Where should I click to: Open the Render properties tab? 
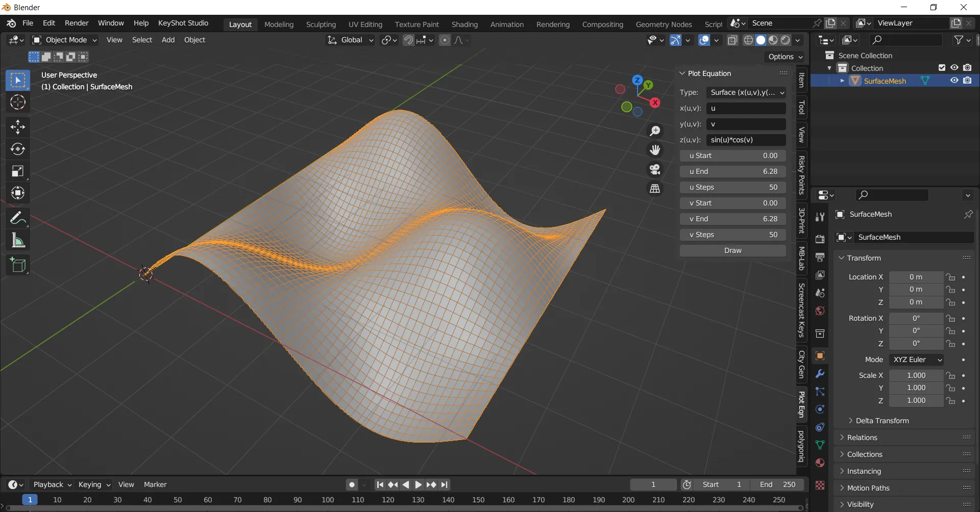pos(820,239)
